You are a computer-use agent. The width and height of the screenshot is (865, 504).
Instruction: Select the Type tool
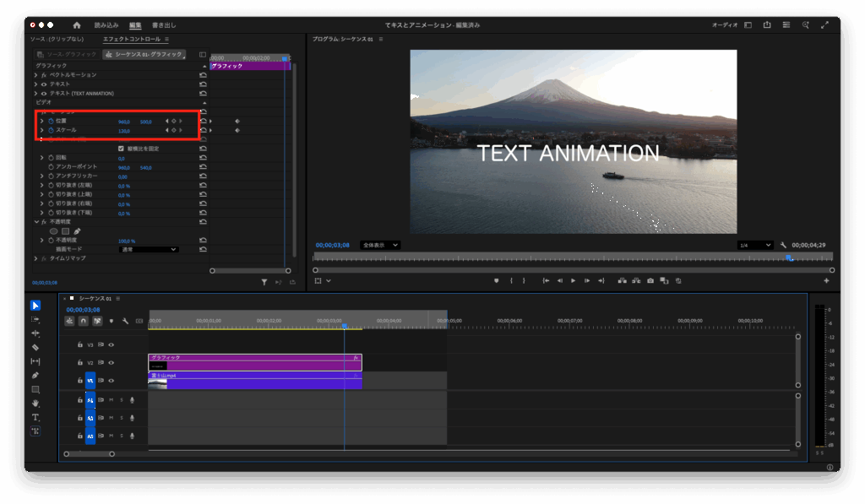click(x=35, y=417)
